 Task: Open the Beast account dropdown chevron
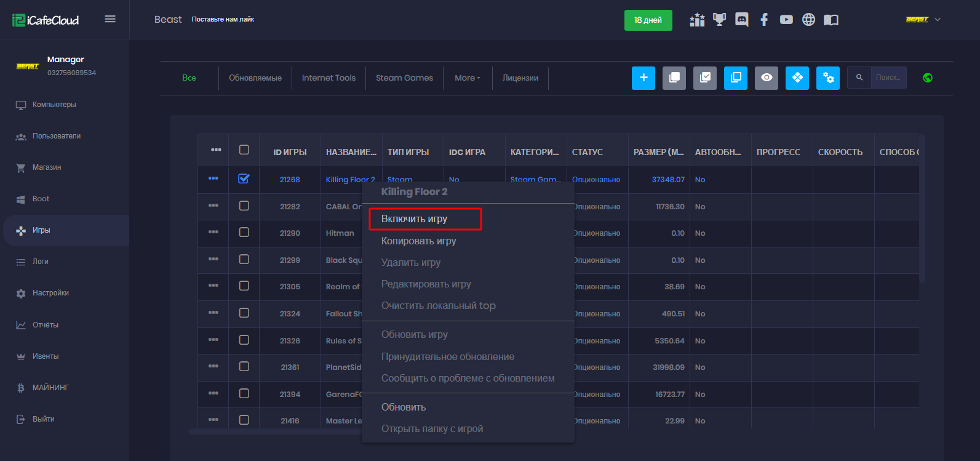(938, 20)
